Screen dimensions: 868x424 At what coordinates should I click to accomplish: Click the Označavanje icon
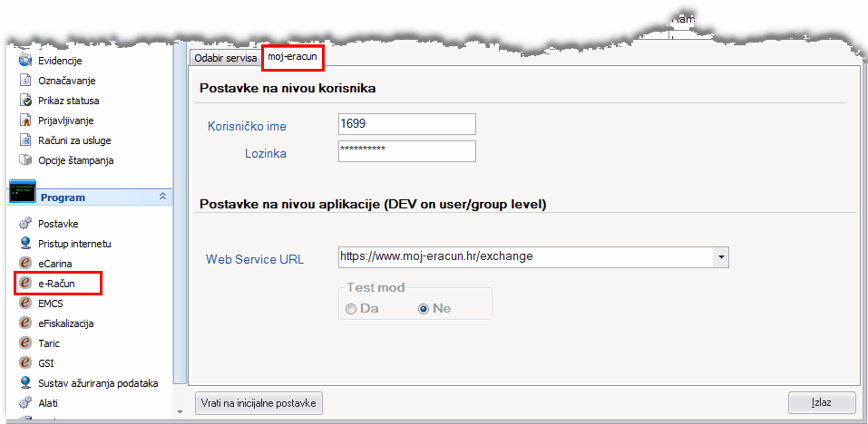(24, 81)
